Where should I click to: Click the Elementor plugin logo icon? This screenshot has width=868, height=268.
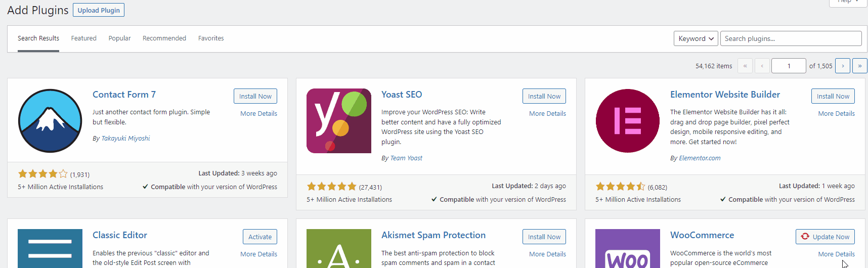click(628, 121)
